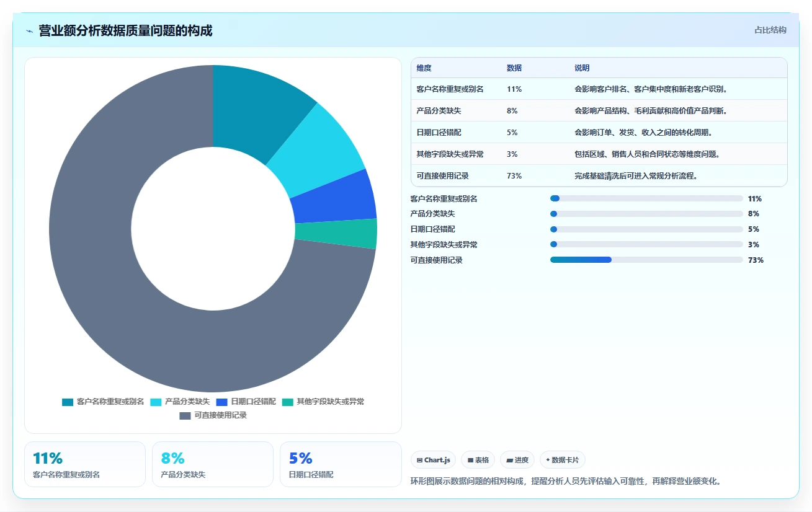Click the 数据 column header
Screen dimensions: 812x512
click(x=514, y=68)
